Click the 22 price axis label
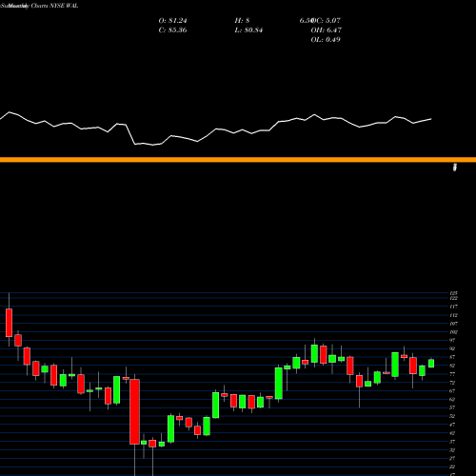Viewport: 476px width, 476px height. [452, 466]
